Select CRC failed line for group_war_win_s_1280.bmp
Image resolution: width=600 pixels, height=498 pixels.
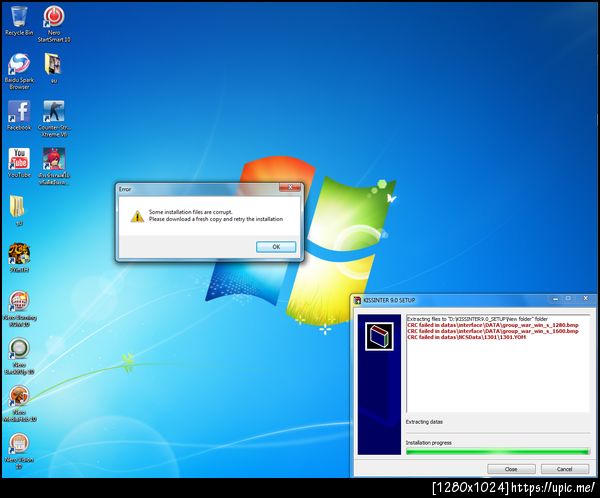click(x=493, y=325)
